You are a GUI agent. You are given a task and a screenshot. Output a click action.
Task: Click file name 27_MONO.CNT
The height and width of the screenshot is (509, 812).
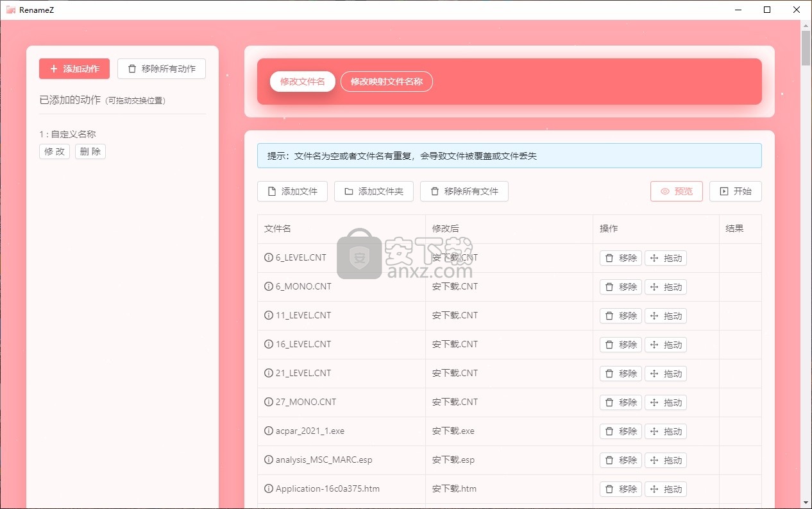306,402
